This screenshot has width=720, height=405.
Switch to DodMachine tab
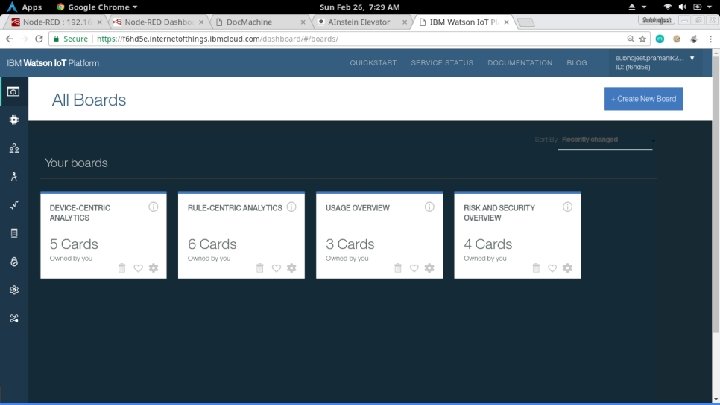pos(259,22)
